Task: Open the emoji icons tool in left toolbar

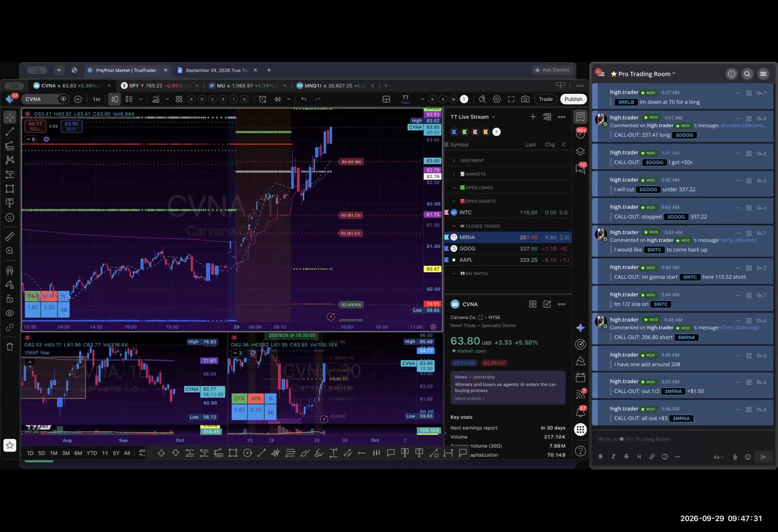Action: [10, 217]
